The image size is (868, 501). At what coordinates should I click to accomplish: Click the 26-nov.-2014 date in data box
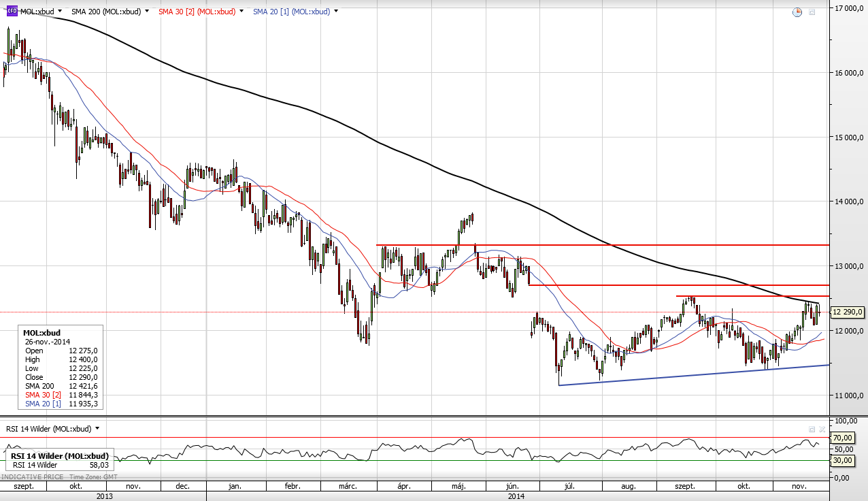[47, 342]
